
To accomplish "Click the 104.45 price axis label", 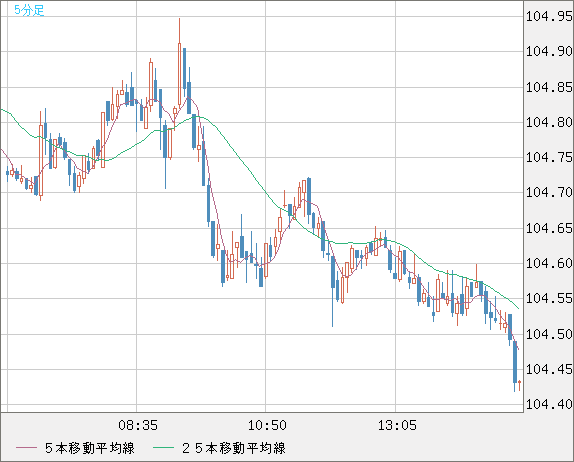I will pos(549,369).
